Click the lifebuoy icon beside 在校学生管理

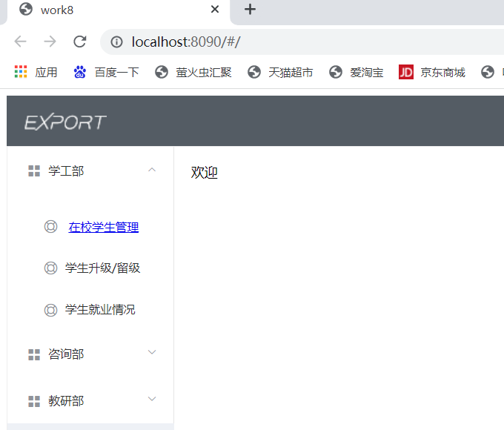point(50,227)
